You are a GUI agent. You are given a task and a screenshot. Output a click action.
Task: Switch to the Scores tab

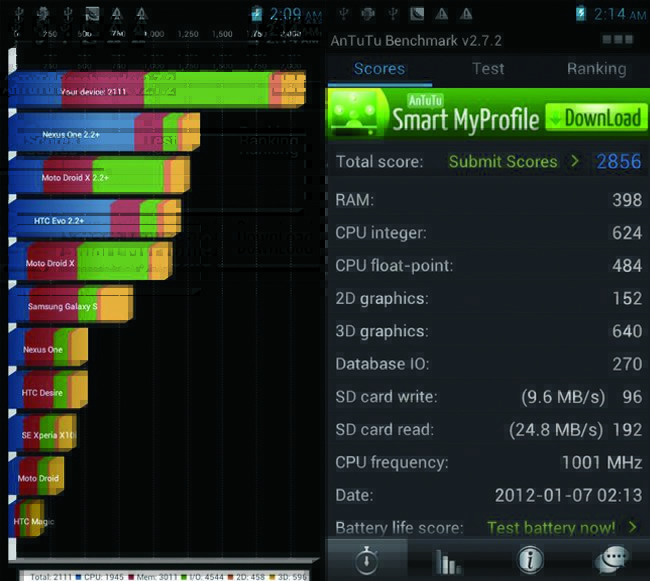pos(379,69)
